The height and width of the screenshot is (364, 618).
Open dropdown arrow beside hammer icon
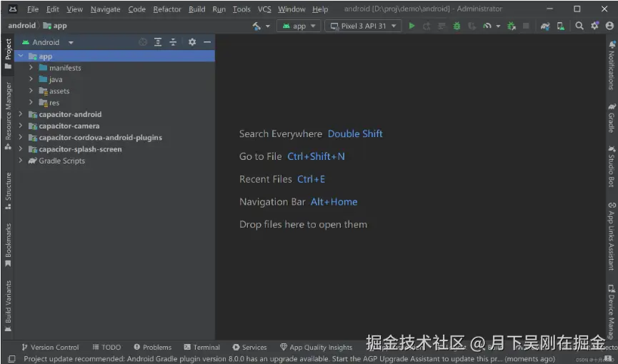268,26
